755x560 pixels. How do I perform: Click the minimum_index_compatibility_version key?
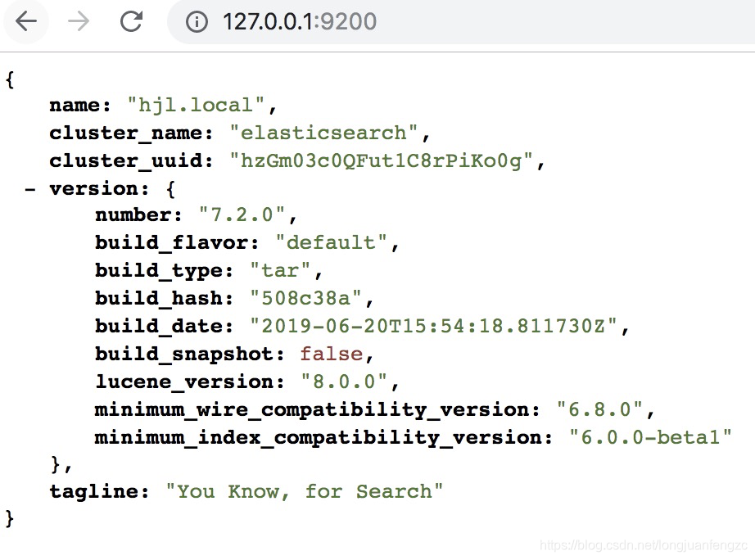click(x=323, y=438)
